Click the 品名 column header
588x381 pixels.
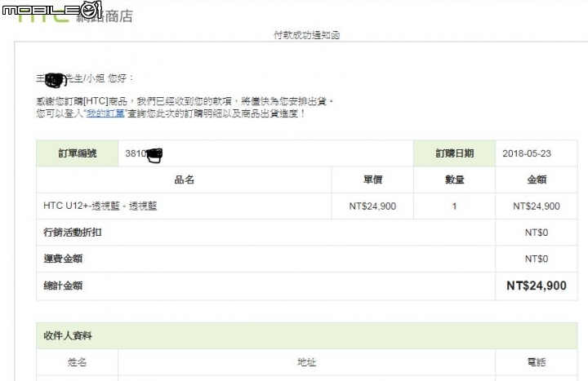pos(184,179)
